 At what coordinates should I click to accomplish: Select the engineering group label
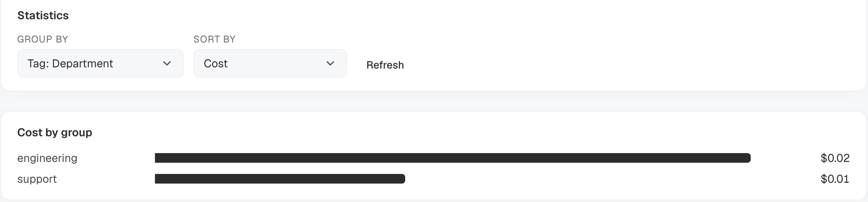pyautogui.click(x=47, y=158)
